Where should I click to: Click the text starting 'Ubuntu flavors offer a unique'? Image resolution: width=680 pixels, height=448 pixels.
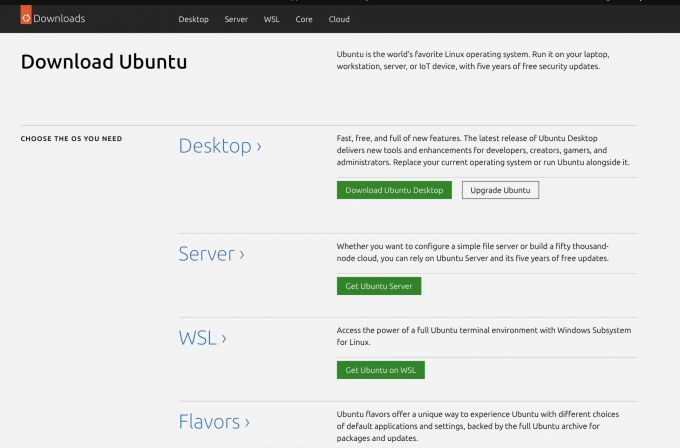click(x=478, y=426)
